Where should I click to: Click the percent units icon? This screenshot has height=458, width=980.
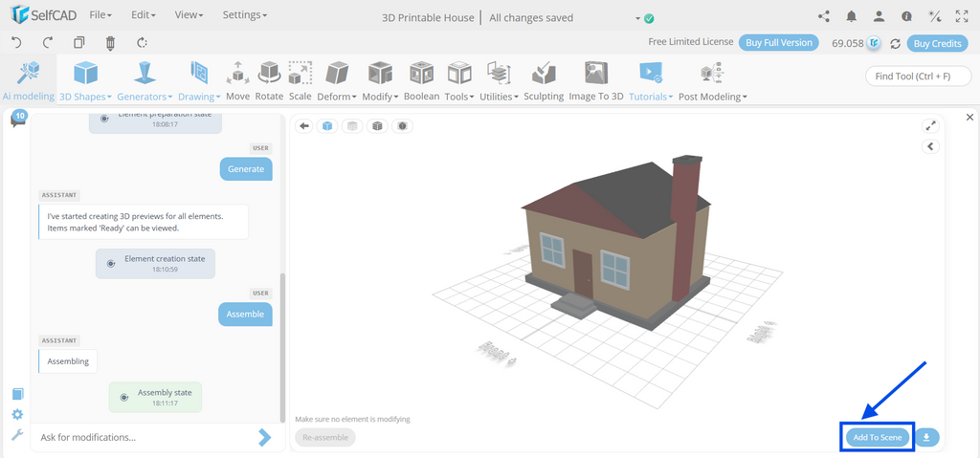point(934,17)
